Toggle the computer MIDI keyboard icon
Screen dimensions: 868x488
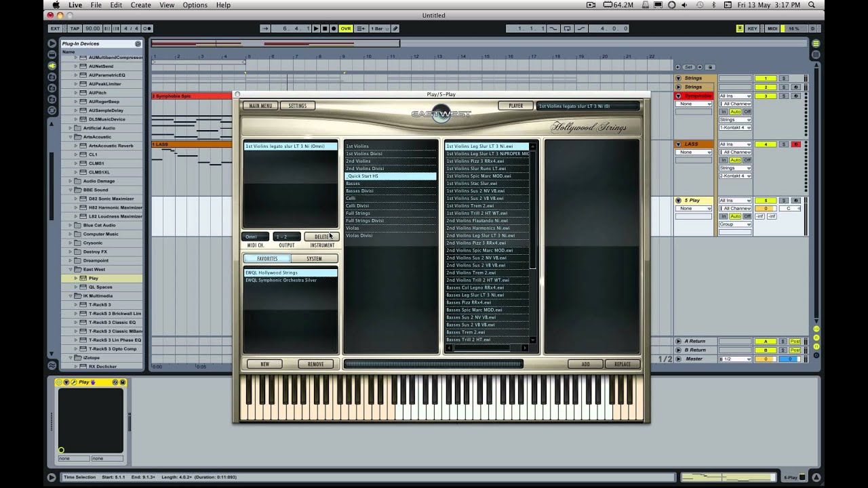740,28
